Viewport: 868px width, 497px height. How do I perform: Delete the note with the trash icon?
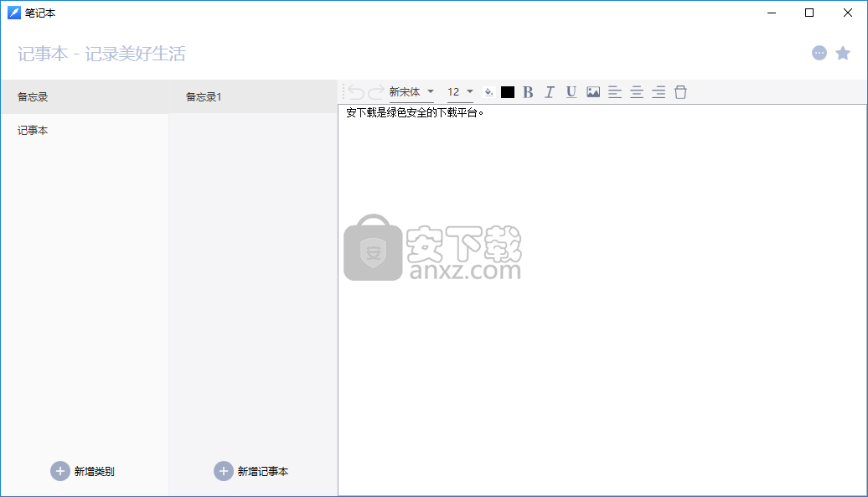click(680, 92)
